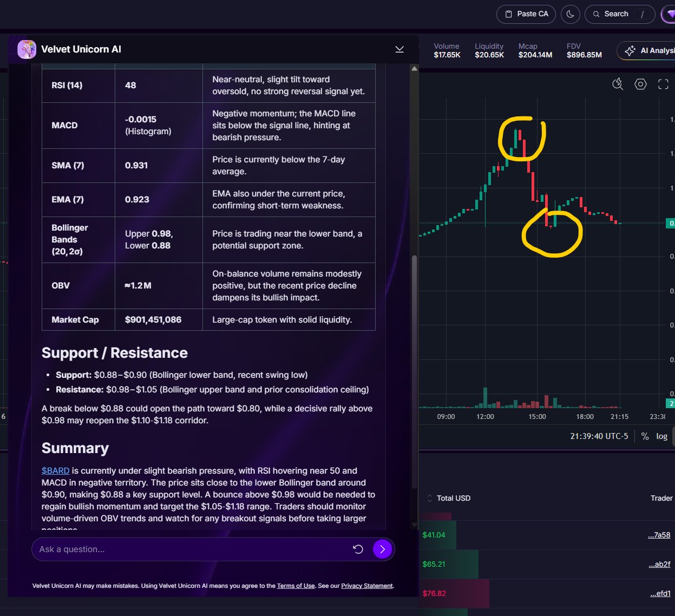Click the 21:39:40 UTC-5 timezone selector

(x=599, y=436)
